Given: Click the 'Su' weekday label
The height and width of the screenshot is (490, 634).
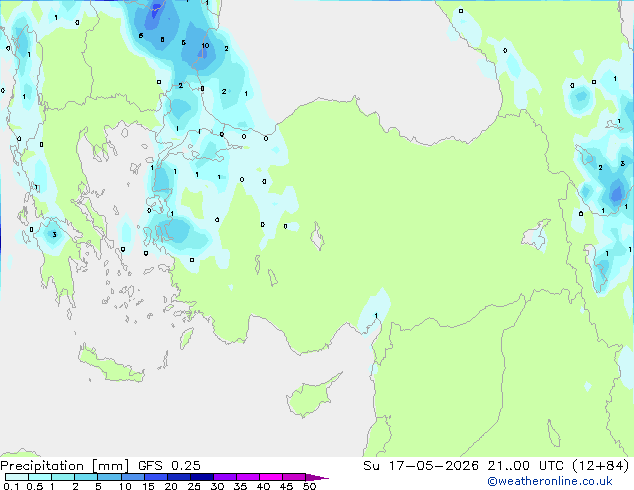Looking at the screenshot, I should 371,466.
